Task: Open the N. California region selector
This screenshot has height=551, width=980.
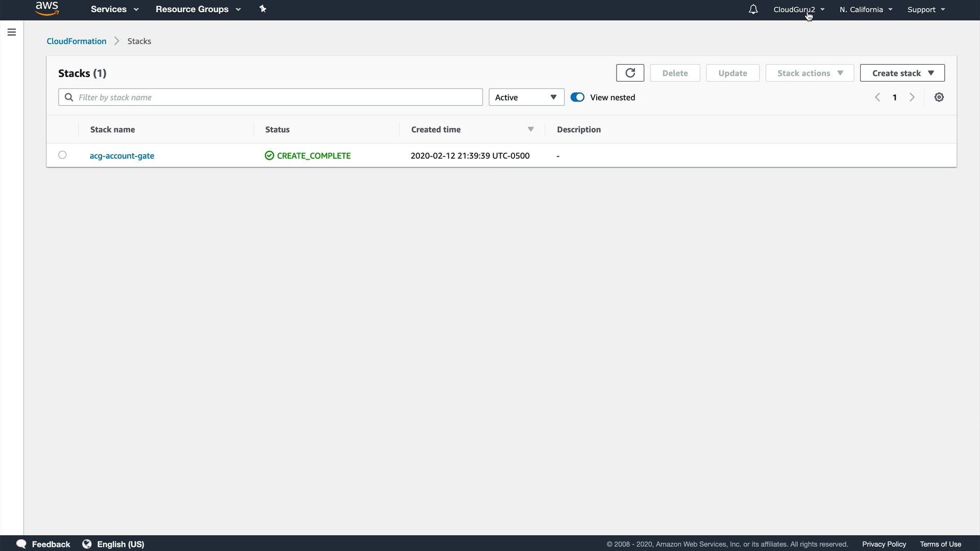Action: coord(866,10)
